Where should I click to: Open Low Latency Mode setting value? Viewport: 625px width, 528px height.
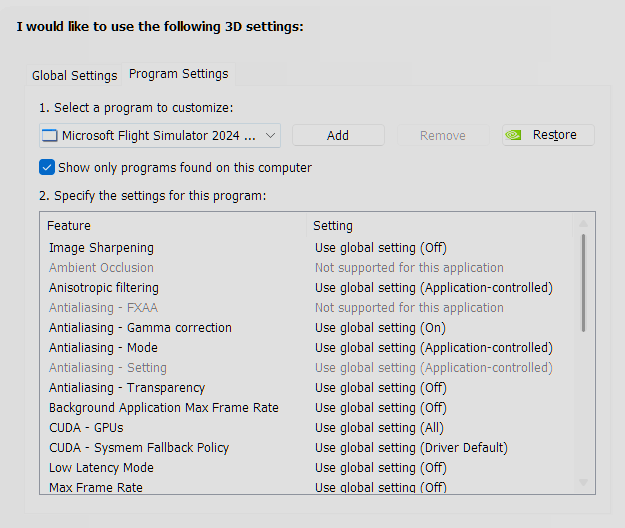point(442,467)
